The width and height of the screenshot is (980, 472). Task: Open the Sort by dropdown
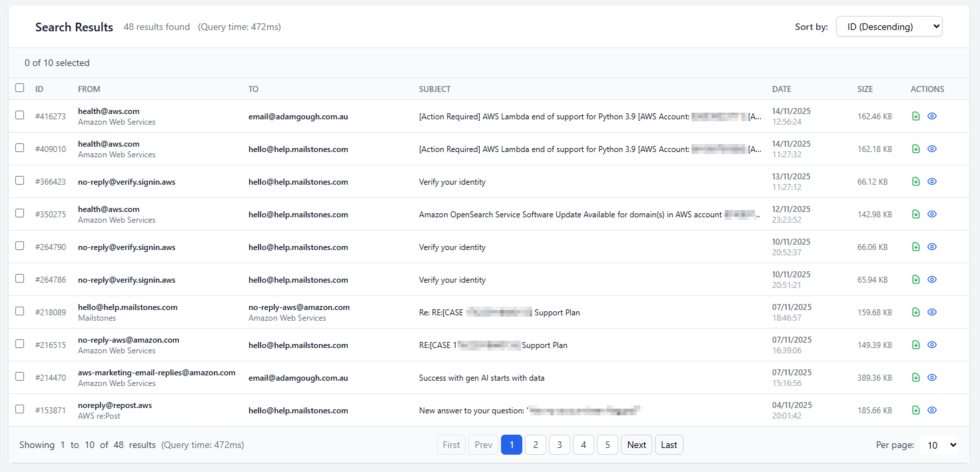[889, 27]
